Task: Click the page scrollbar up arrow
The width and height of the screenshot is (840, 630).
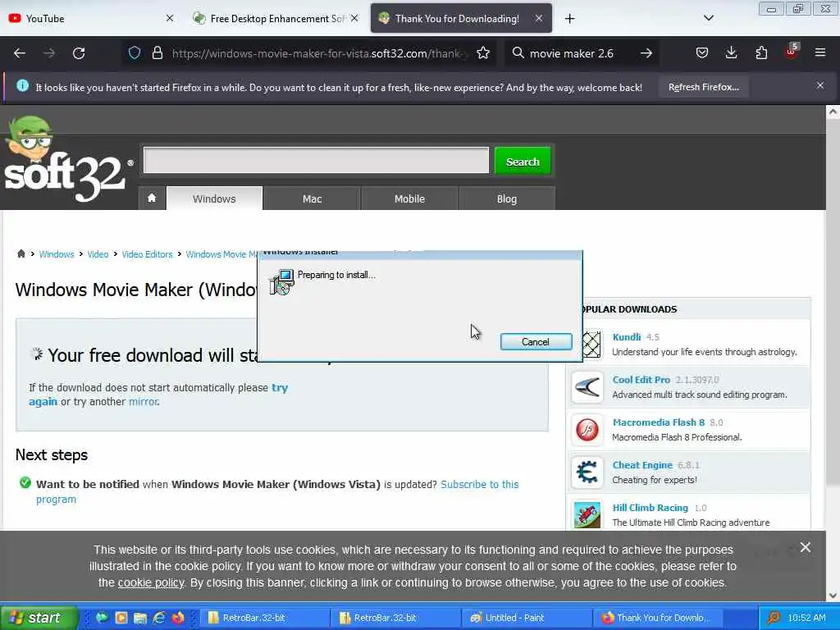Action: tap(833, 112)
